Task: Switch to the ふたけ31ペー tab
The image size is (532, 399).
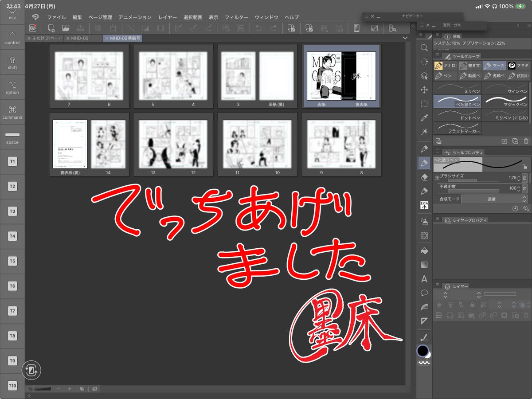Action: click(x=45, y=39)
